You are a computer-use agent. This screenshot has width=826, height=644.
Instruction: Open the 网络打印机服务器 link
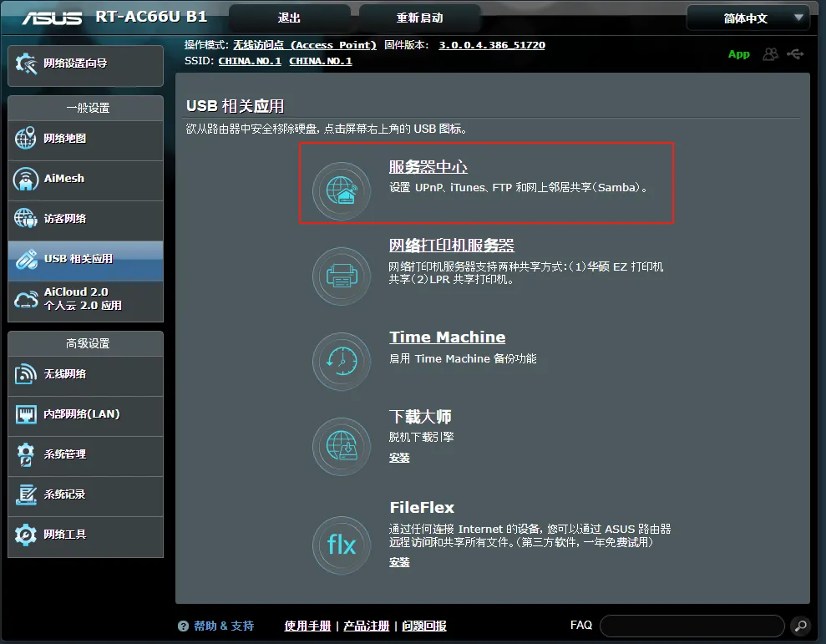tap(452, 246)
